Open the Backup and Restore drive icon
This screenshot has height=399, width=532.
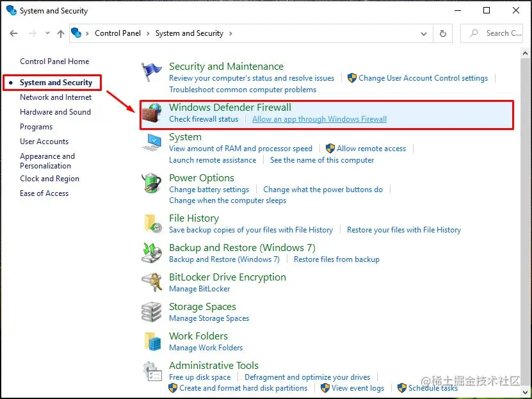(151, 253)
